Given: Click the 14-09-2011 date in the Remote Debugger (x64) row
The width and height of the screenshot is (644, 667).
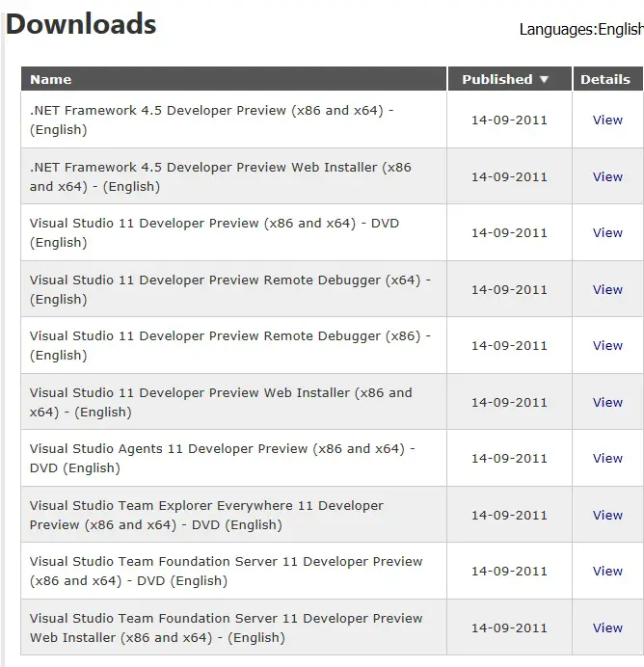Looking at the screenshot, I should (509, 290).
